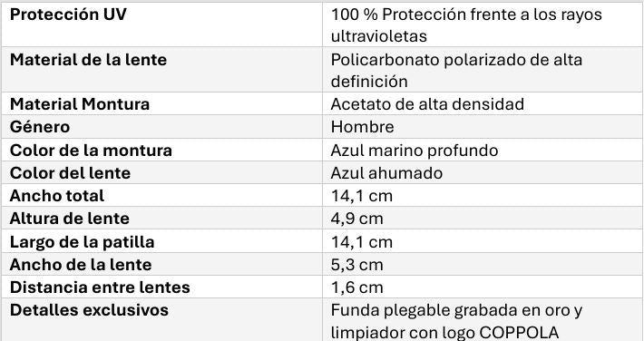The width and height of the screenshot is (644, 341).
Task: Select the "Azul marino profundo" value
Action: (415, 151)
